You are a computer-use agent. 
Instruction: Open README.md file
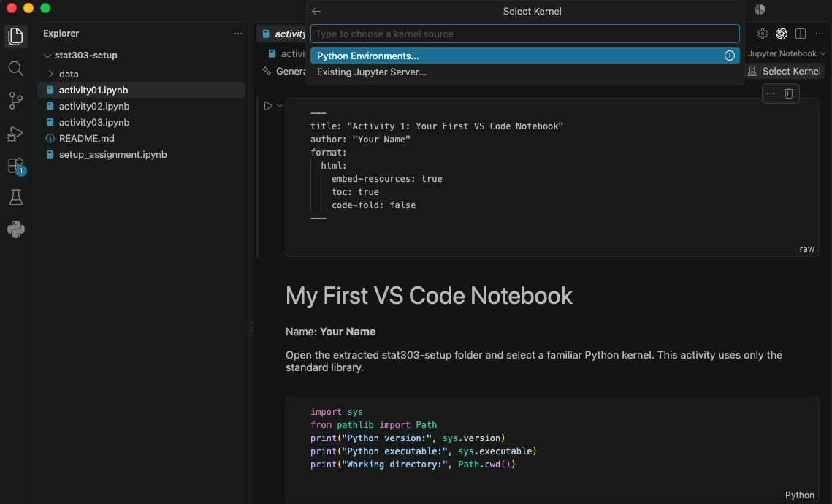click(x=141, y=139)
